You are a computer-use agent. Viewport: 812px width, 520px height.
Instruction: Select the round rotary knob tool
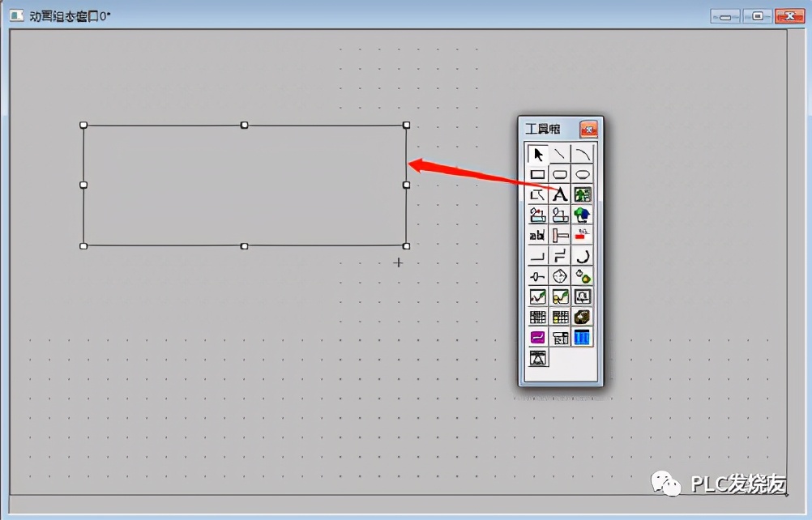click(560, 276)
